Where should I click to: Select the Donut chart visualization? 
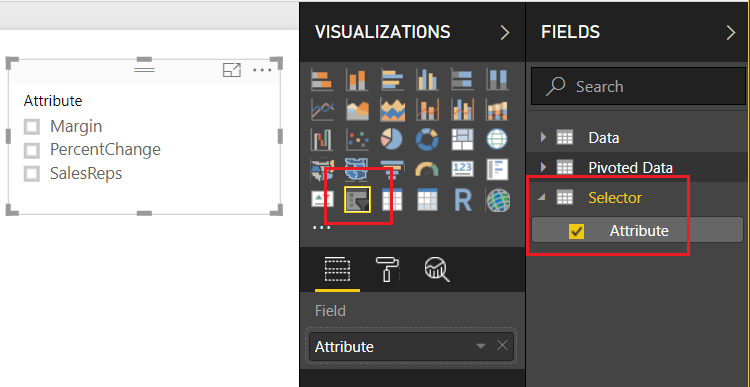point(427,139)
